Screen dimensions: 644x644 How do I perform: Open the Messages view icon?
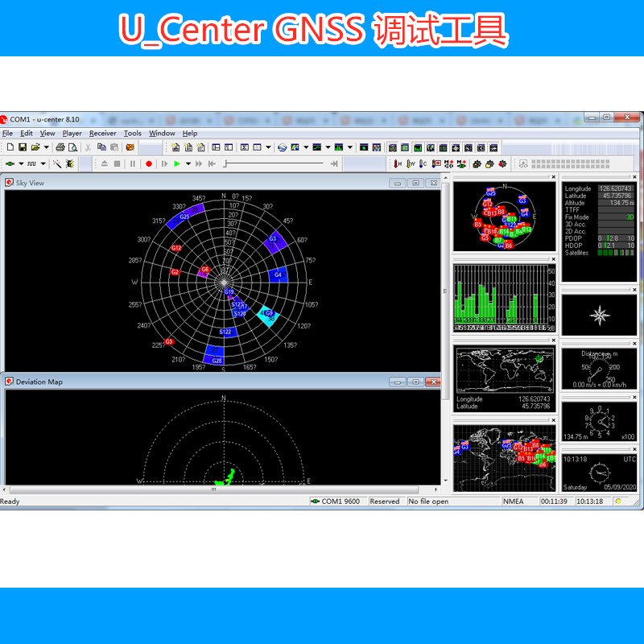216,147
